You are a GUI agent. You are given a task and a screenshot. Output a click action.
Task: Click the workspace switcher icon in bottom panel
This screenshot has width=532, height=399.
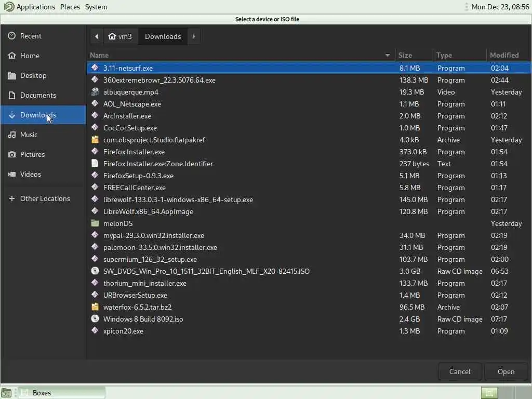pyautogui.click(x=489, y=393)
